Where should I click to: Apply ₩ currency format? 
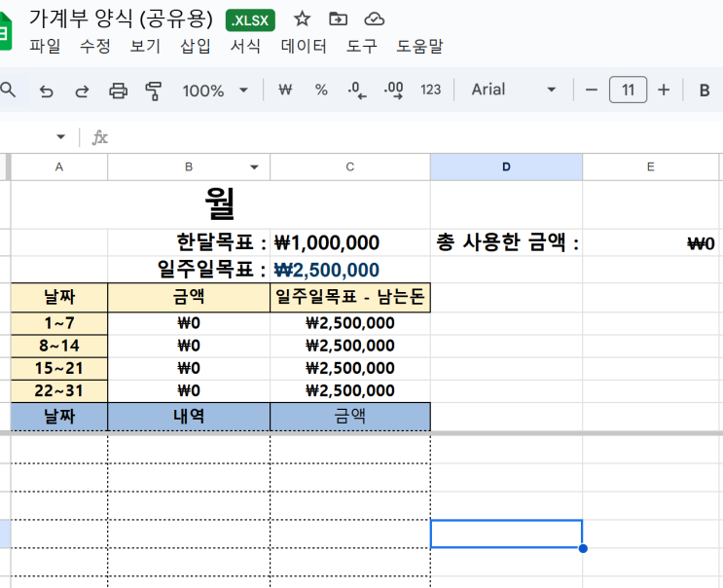285,90
